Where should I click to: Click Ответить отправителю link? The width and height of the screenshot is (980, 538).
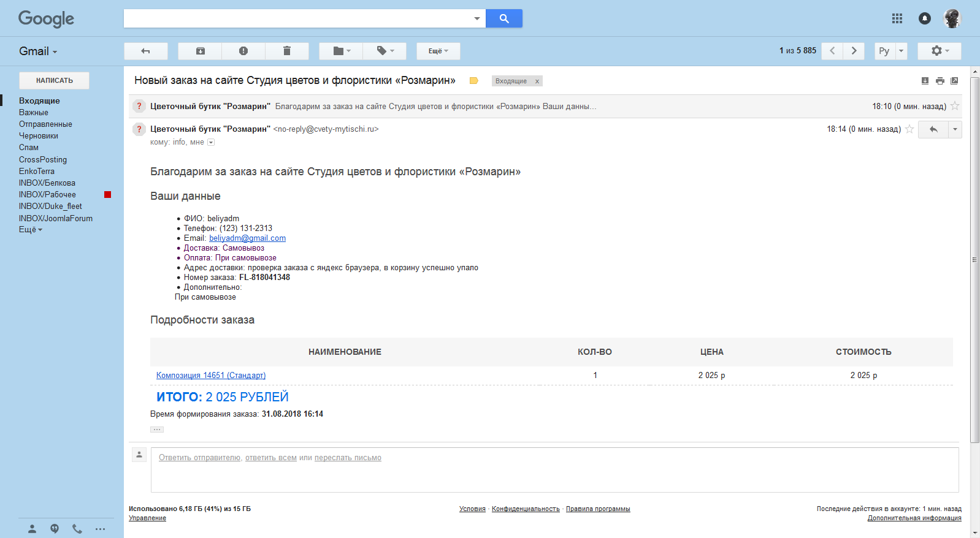pos(200,458)
